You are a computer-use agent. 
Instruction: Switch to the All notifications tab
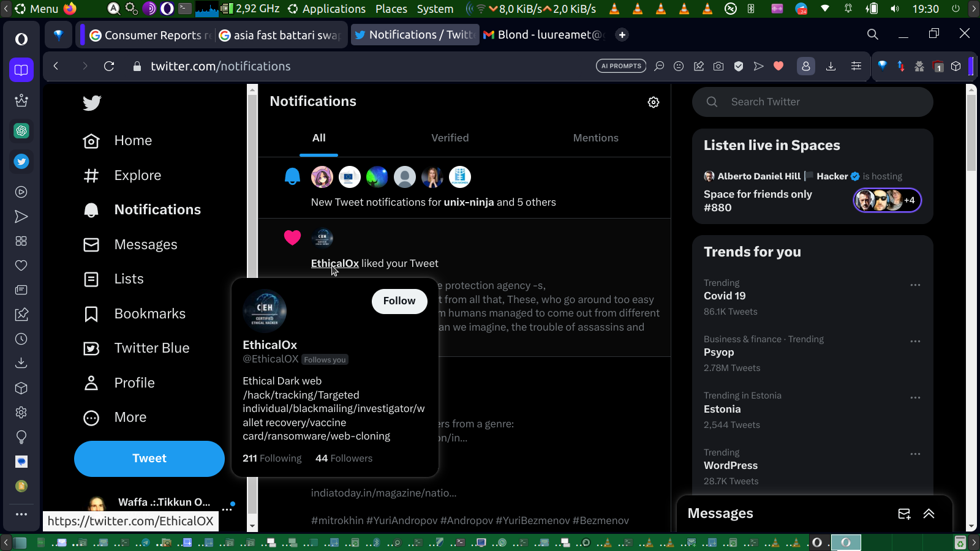pos(319,138)
